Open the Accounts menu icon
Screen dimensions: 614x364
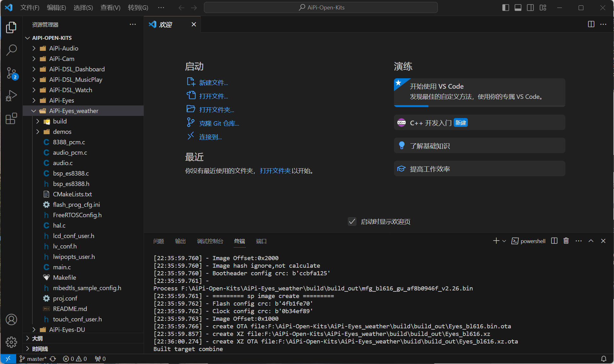tap(11, 319)
